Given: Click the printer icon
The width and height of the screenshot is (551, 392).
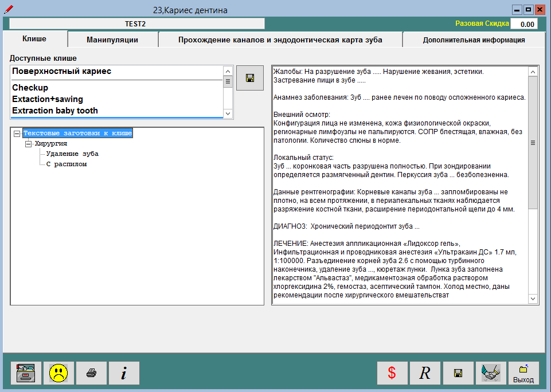Looking at the screenshot, I should tap(92, 373).
